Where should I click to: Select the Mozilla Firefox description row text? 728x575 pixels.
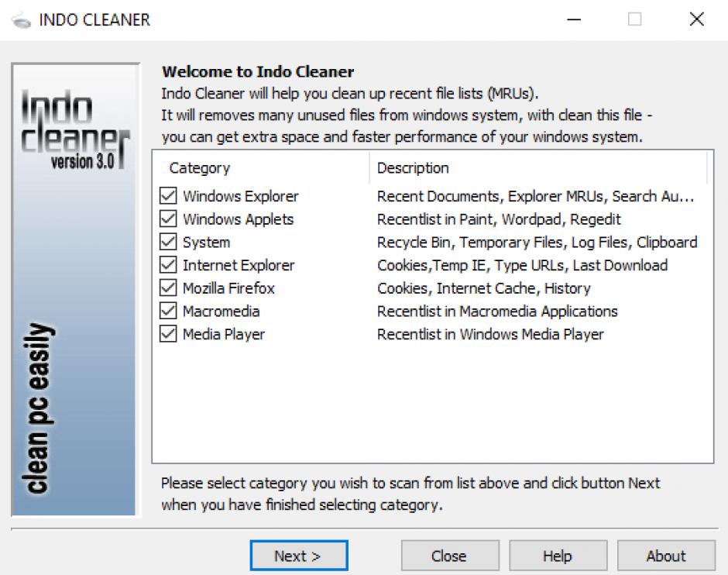pos(483,288)
